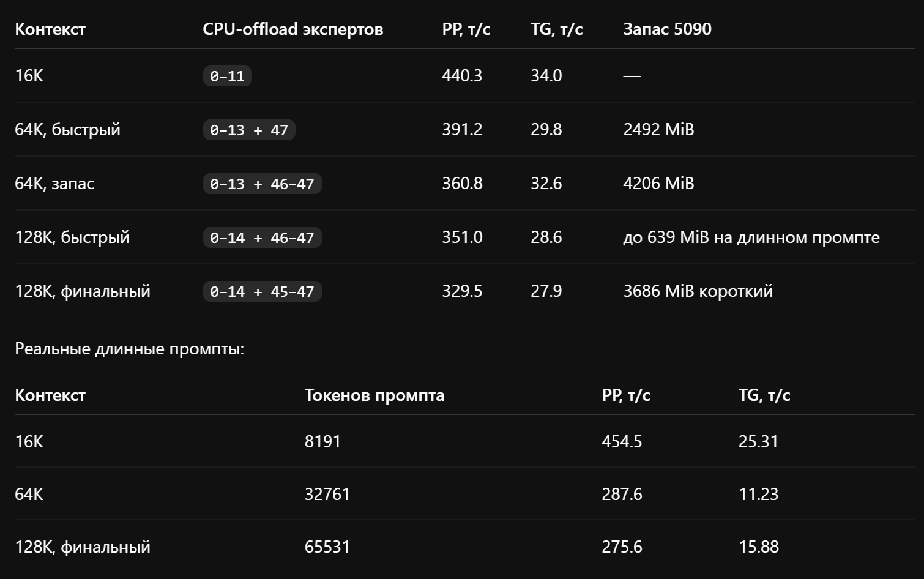Select the TG value 15.88

pyautogui.click(x=759, y=547)
